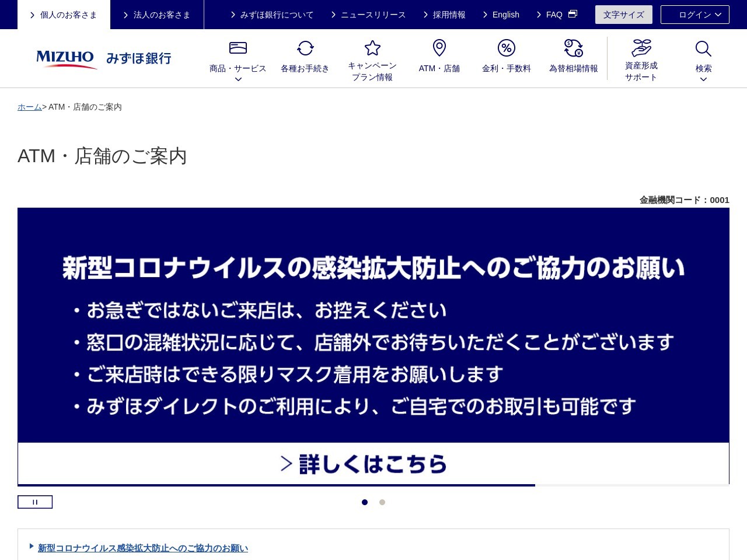The height and width of the screenshot is (560, 747).
Task: Expand the 商品・サービス dropdown chevron
Action: [238, 79]
